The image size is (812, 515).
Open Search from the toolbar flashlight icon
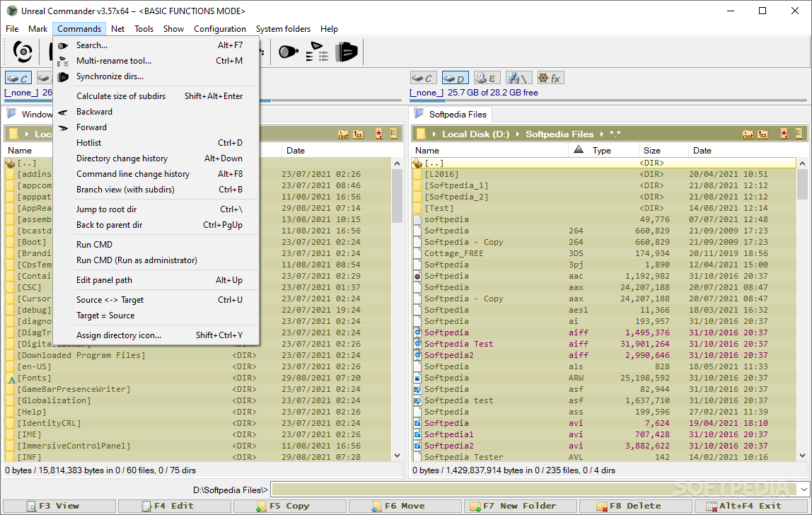289,52
